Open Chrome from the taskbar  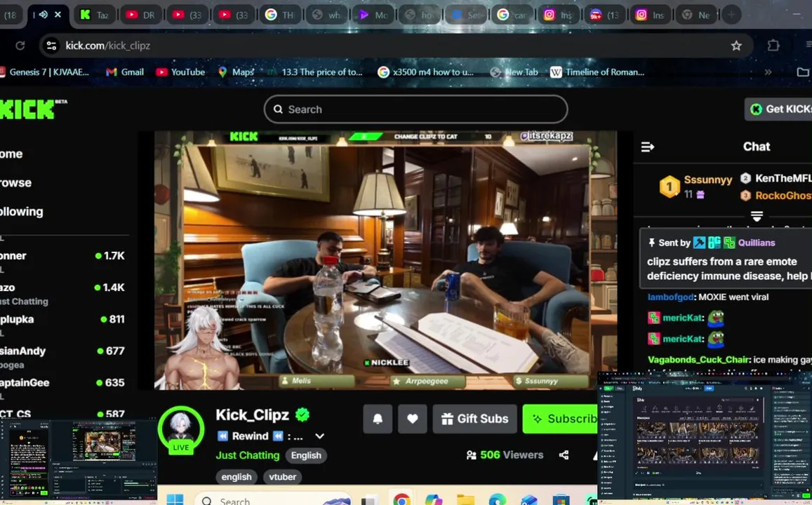[401, 500]
